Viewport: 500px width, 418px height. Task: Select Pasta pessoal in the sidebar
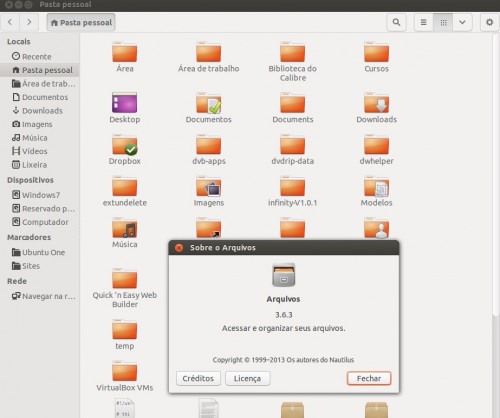[40, 70]
